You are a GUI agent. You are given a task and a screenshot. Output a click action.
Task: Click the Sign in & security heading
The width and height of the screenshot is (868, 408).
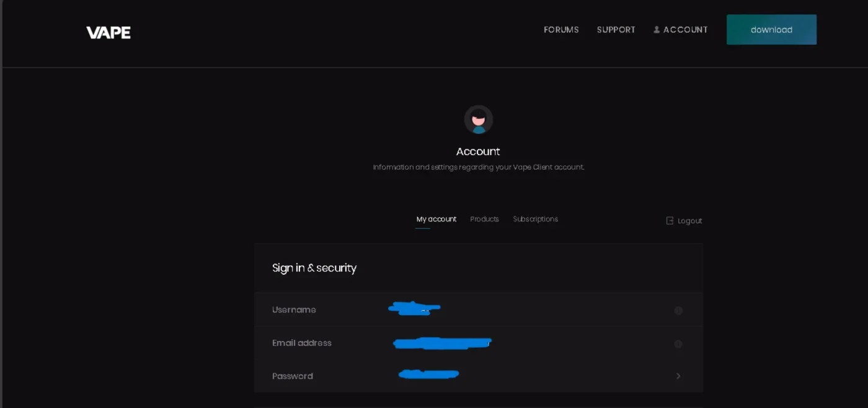tap(314, 268)
